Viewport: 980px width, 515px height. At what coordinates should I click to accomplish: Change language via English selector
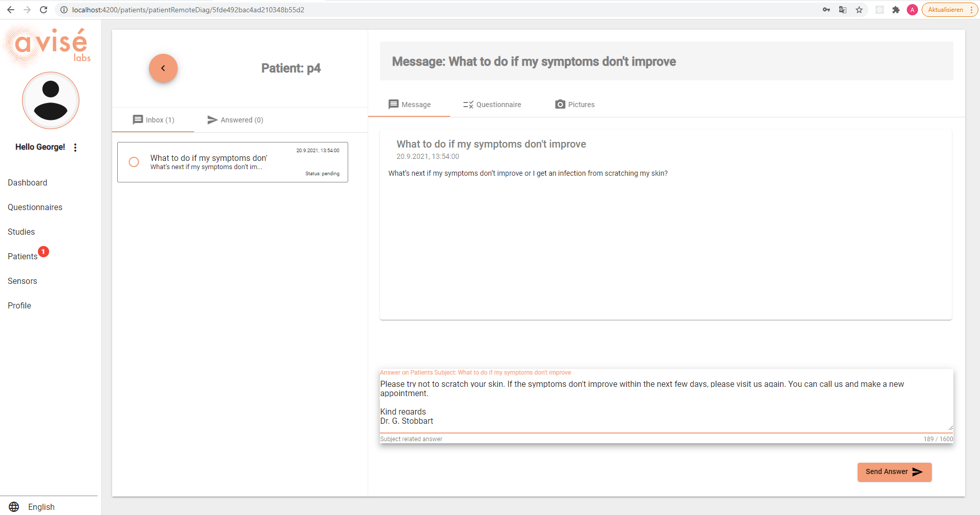(41, 507)
